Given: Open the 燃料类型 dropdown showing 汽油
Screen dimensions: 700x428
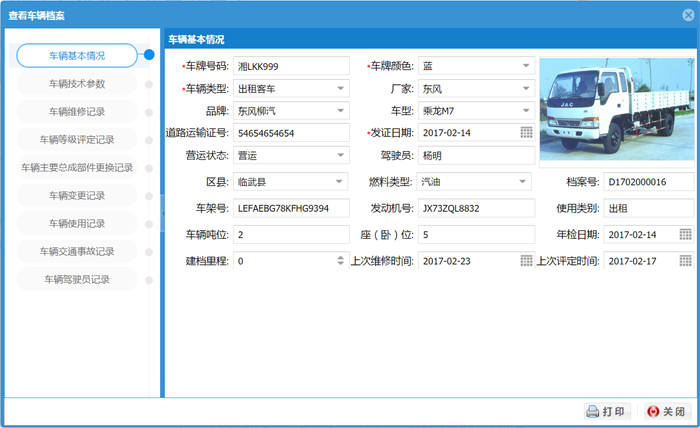Looking at the screenshot, I should (x=522, y=182).
